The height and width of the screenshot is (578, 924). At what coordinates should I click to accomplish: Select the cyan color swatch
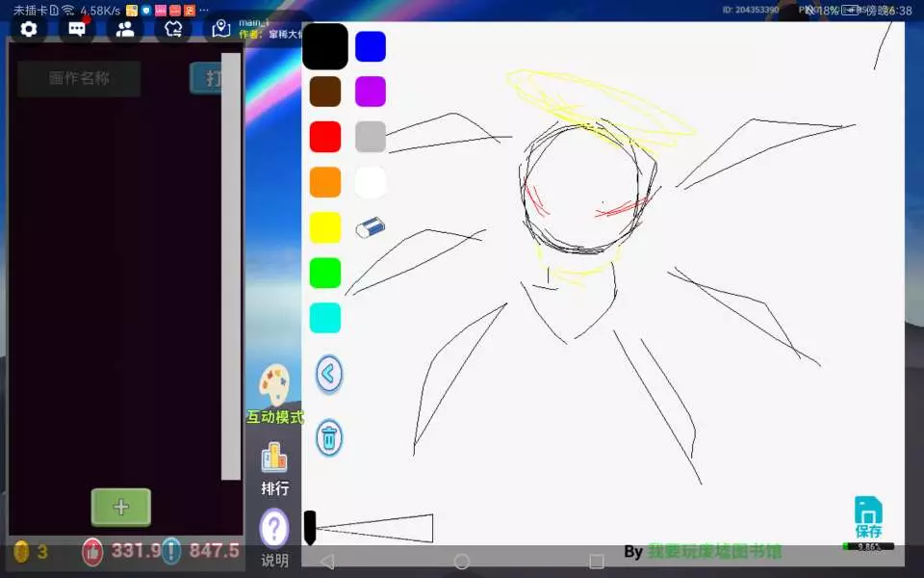point(325,318)
